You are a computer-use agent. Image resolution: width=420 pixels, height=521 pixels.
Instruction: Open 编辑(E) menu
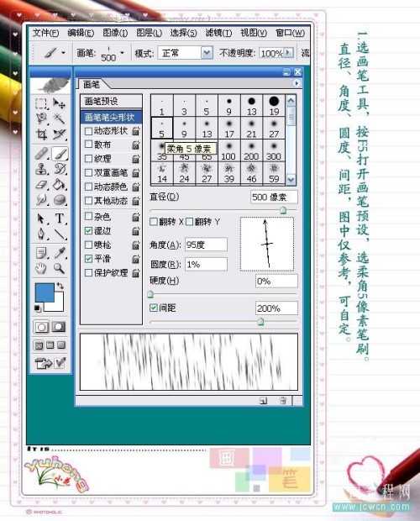pyautogui.click(x=81, y=33)
